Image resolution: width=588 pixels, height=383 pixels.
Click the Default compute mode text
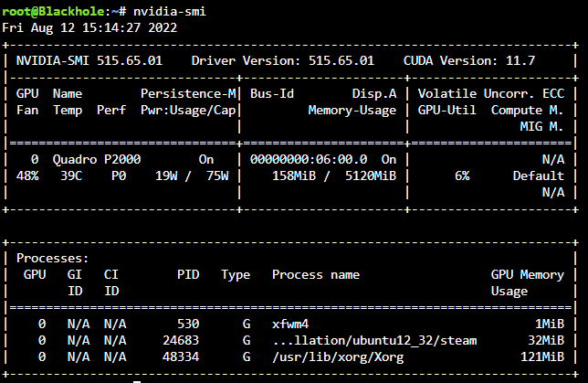(x=539, y=176)
